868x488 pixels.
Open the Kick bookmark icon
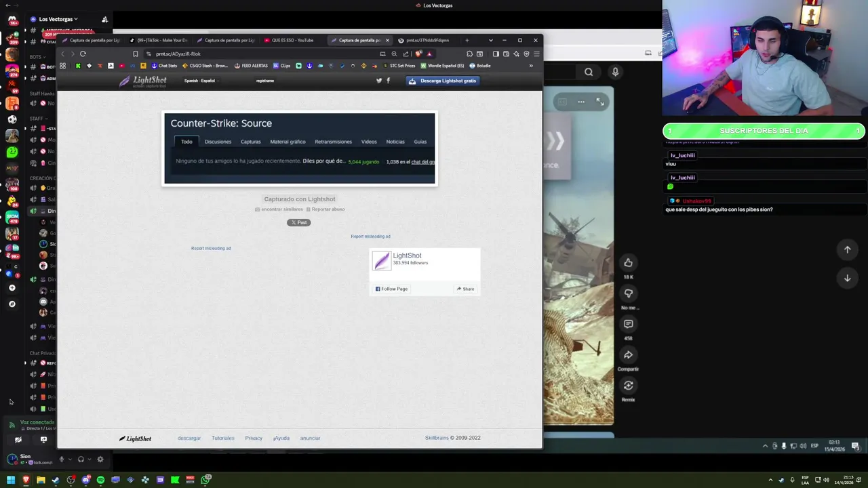coord(78,66)
